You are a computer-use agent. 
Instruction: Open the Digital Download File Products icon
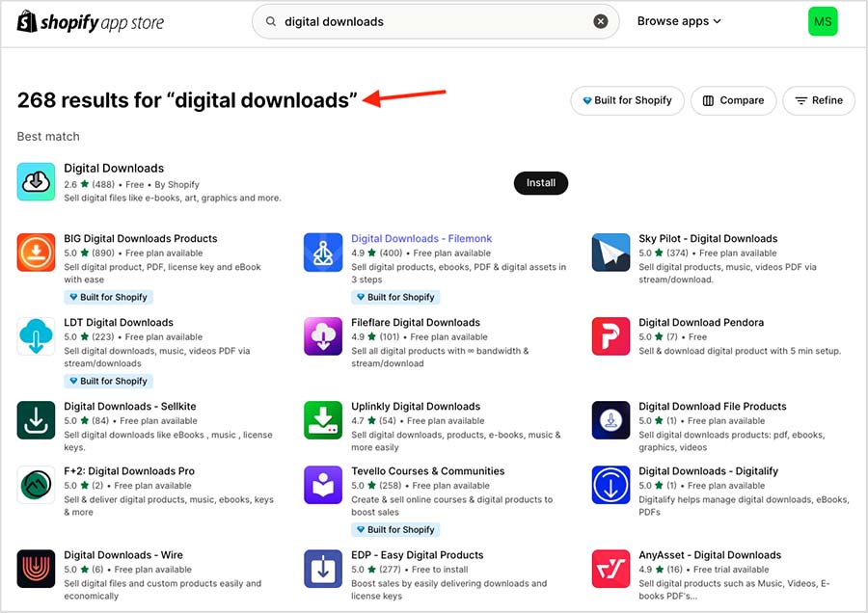[610, 420]
